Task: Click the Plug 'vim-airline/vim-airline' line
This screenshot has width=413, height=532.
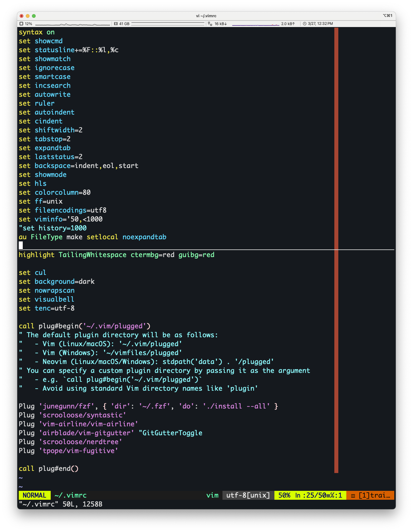Action: pos(78,424)
